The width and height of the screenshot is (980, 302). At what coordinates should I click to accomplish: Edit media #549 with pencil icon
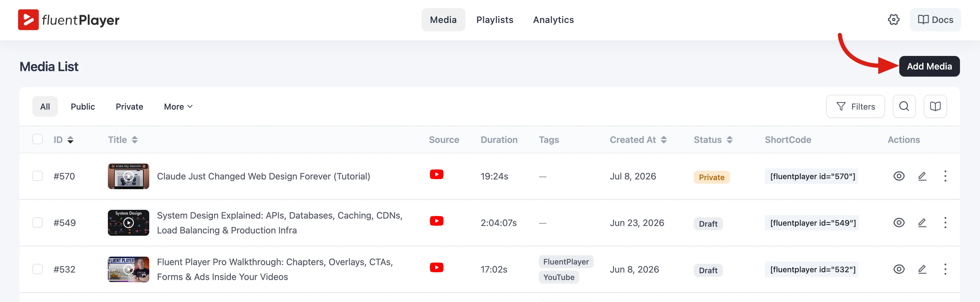click(x=922, y=223)
